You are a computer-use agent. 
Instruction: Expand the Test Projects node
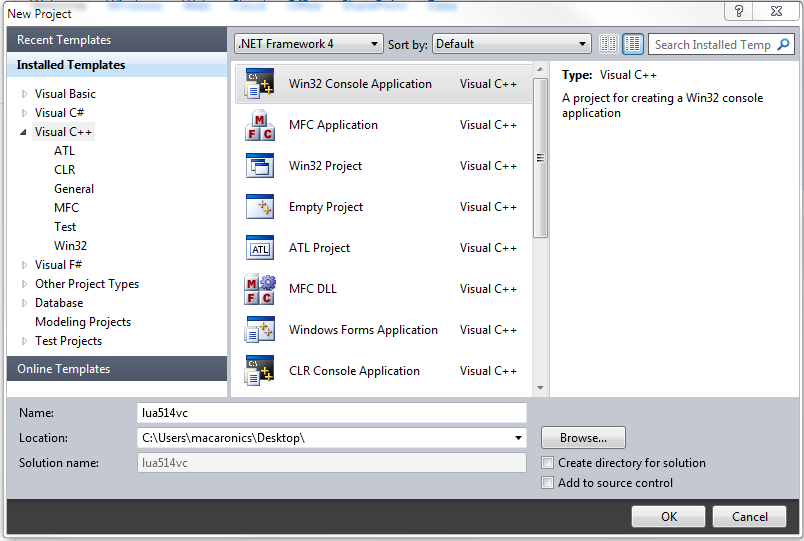(x=24, y=341)
